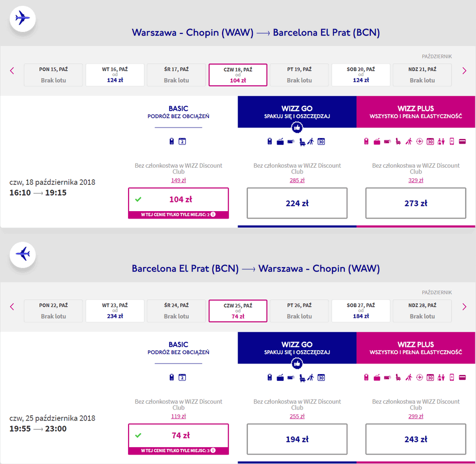Click the PON 15, PAŹ date tab
The height and width of the screenshot is (464, 476).
click(53, 75)
